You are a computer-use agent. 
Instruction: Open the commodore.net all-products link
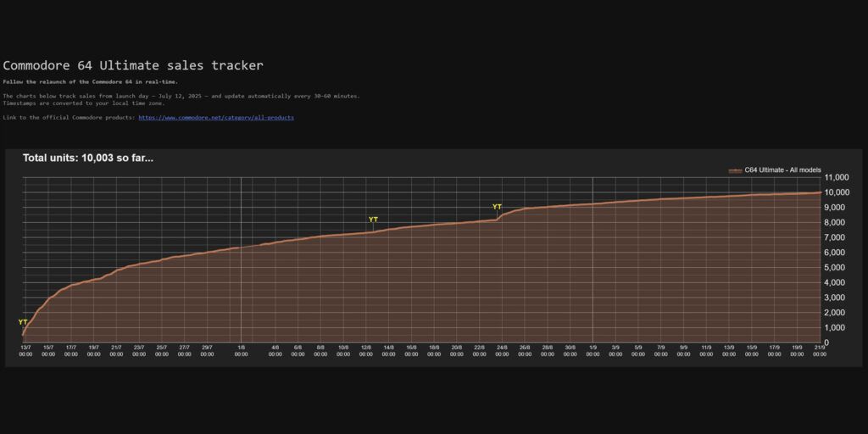216,117
